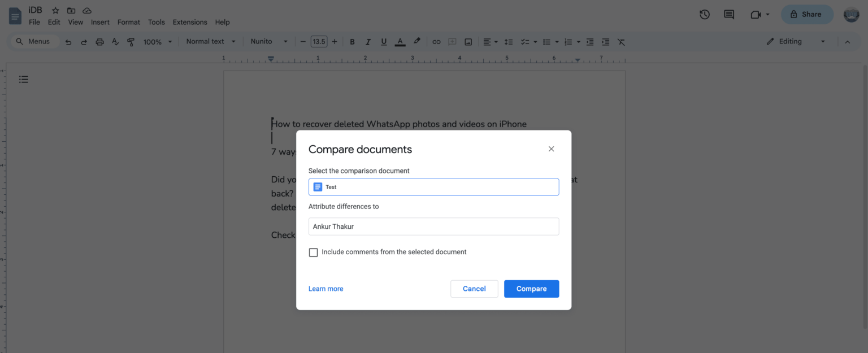Open the Insert menu
The width and height of the screenshot is (868, 353).
click(100, 22)
